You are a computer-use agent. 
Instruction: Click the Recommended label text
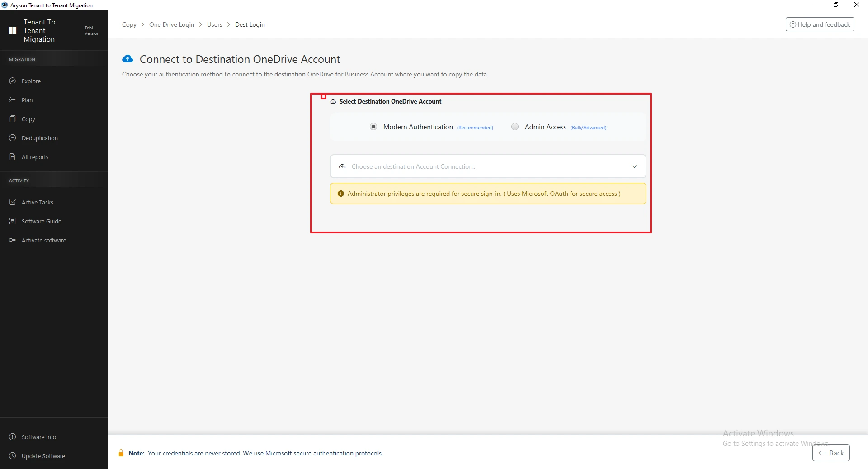pyautogui.click(x=475, y=128)
